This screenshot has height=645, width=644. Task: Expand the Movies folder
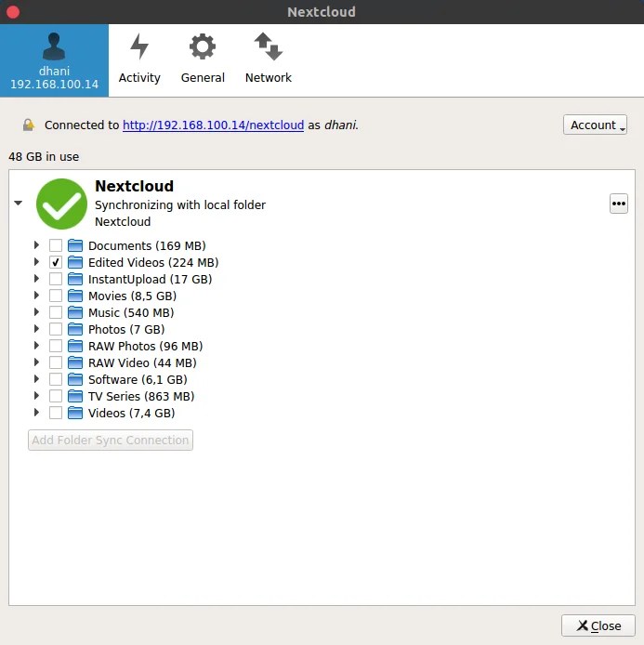(36, 296)
